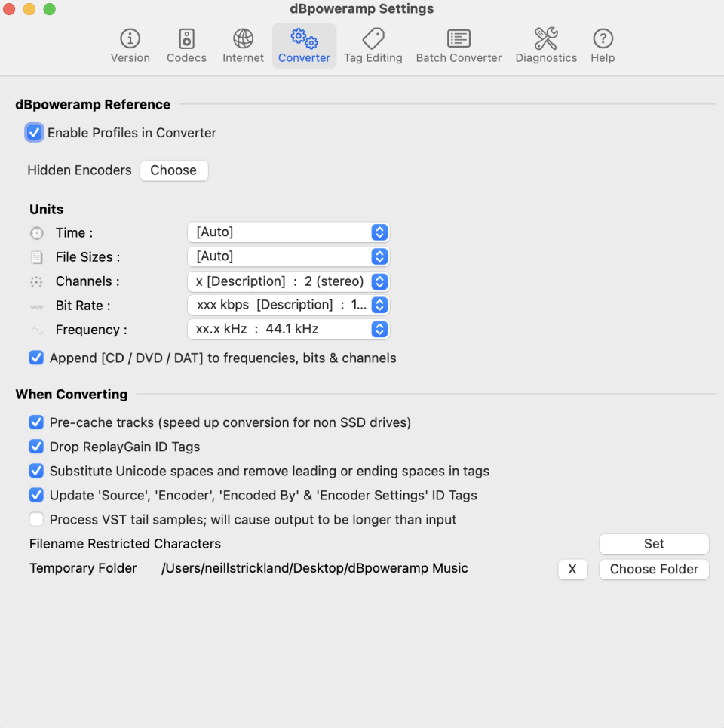Viewport: 724px width, 728px height.
Task: Click Set for Filename Restricted Characters
Action: 654,544
